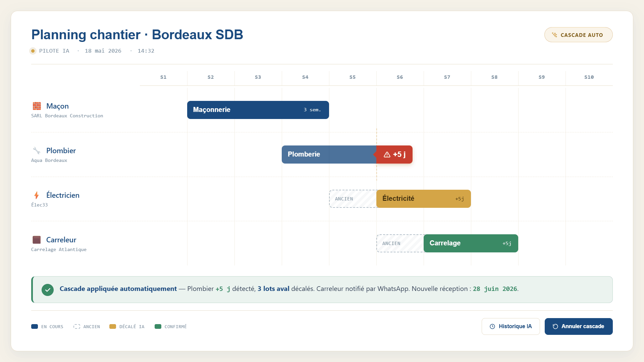Viewport: 644px width, 362px height.
Task: Click the 14:32 time stamp
Action: 146,51
